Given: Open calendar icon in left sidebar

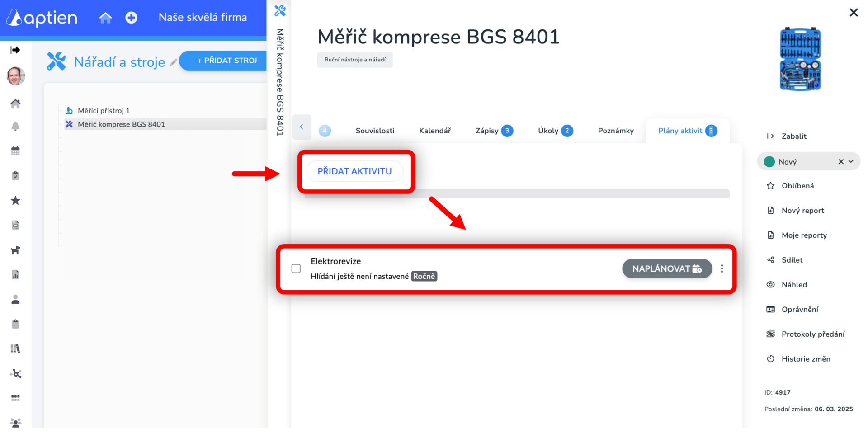Looking at the screenshot, I should click(15, 151).
